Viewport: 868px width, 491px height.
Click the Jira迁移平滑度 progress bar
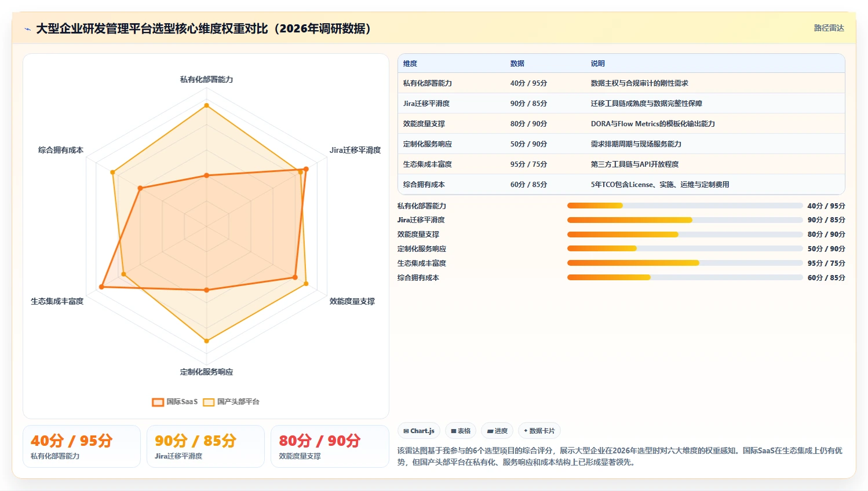[x=685, y=220]
